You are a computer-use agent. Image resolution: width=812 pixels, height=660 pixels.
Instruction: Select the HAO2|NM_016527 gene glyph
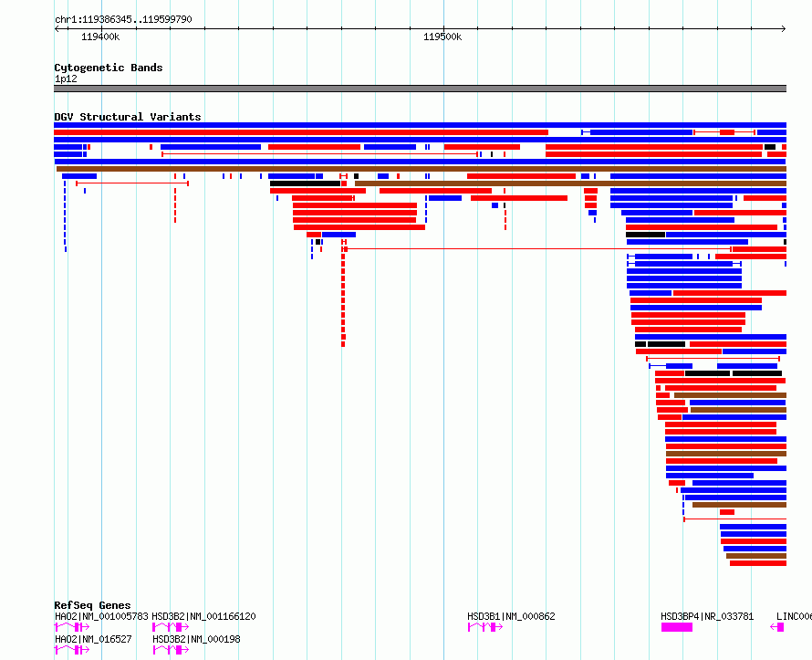coord(71,650)
